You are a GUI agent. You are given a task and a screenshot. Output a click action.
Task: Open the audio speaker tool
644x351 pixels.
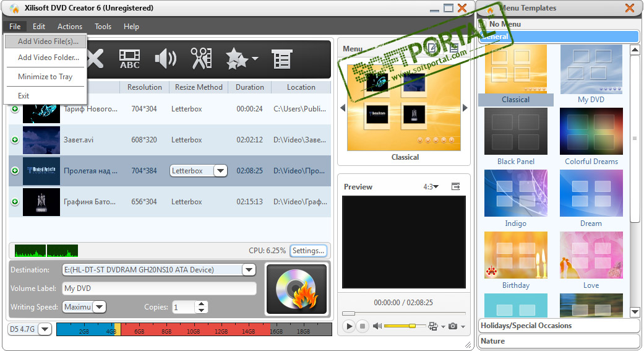click(166, 59)
